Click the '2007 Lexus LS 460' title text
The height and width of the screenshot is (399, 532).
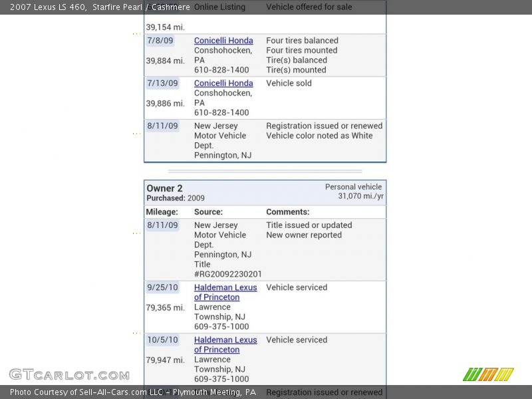(47, 7)
